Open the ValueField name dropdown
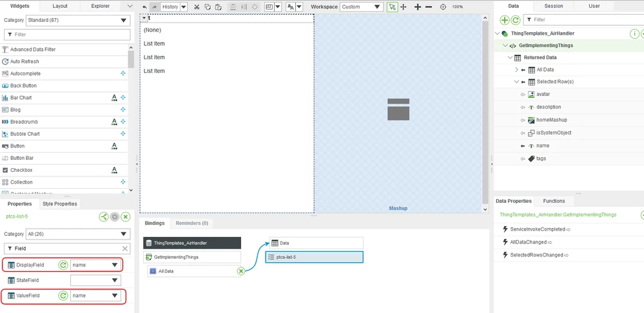 tap(95, 296)
